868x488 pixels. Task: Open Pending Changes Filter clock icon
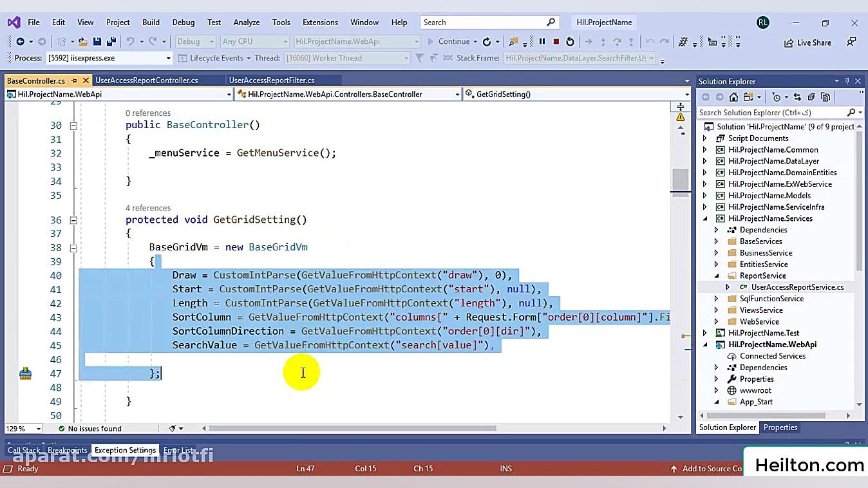776,97
